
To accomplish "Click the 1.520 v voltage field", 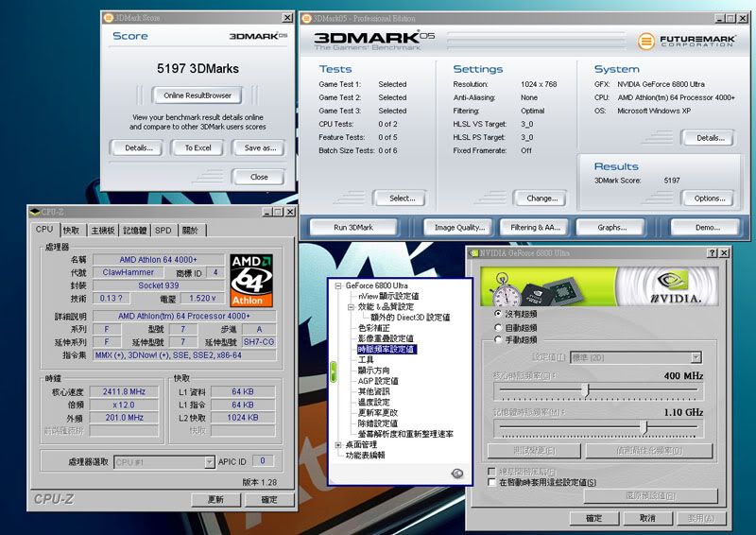I will pyautogui.click(x=202, y=299).
